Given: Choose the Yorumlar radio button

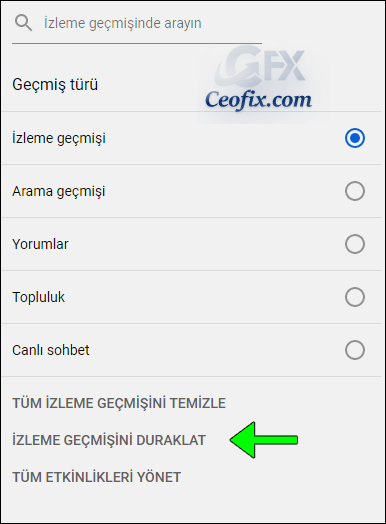Looking at the screenshot, I should 355,244.
